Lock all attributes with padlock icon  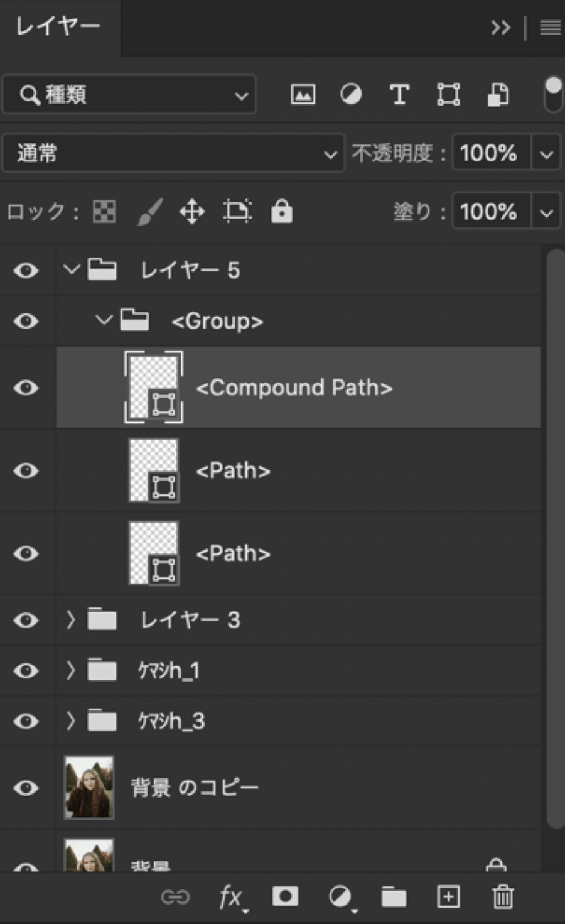pyautogui.click(x=281, y=212)
